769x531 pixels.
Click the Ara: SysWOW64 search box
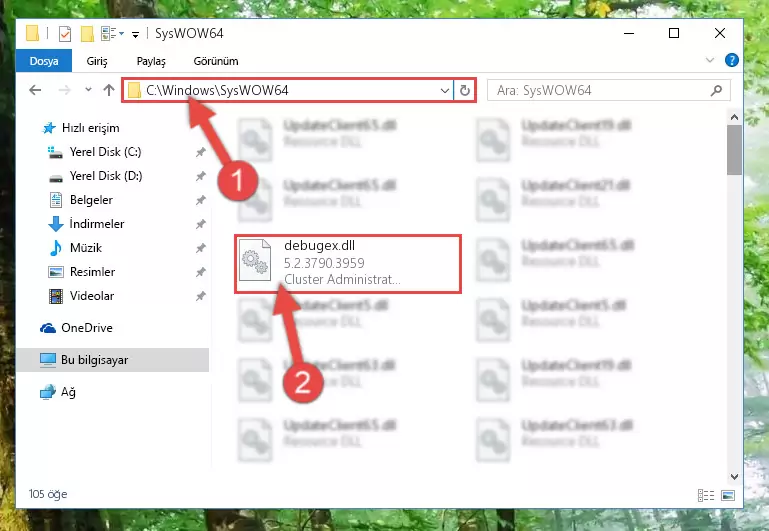click(x=609, y=91)
